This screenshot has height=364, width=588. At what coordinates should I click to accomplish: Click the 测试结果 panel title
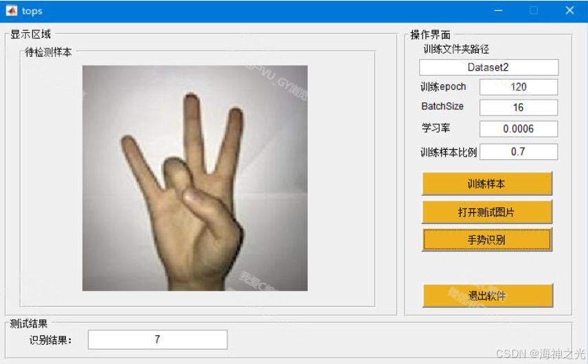click(x=28, y=323)
